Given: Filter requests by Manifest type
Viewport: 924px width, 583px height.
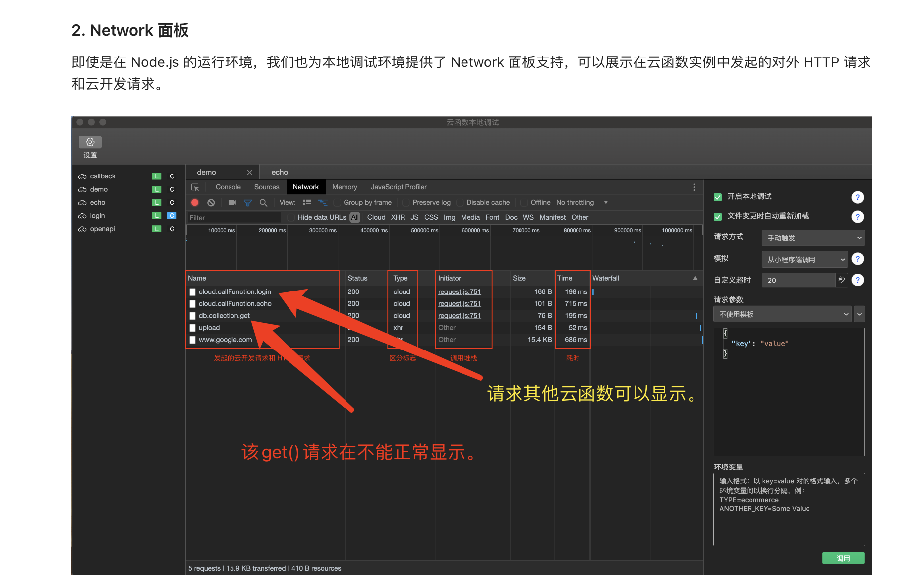Looking at the screenshot, I should click(552, 217).
